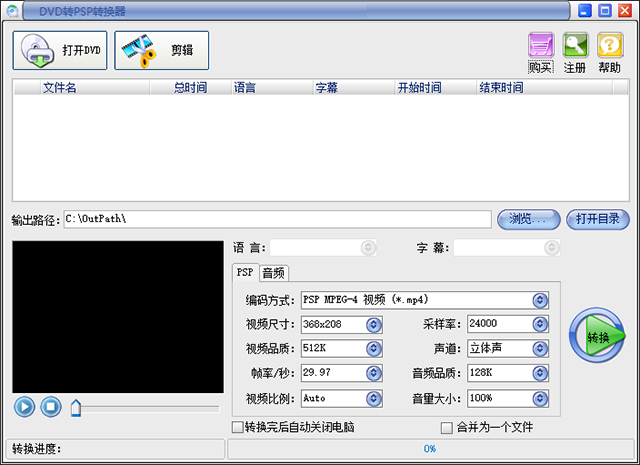The width and height of the screenshot is (640, 465).
Task: Expand the 视频尺寸 368x208 dropdown
Action: pyautogui.click(x=373, y=325)
